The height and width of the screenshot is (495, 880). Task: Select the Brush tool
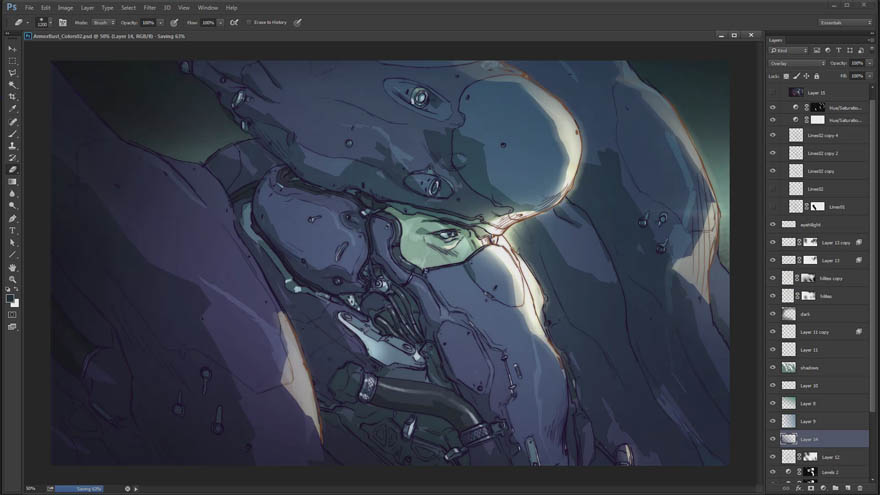12,134
